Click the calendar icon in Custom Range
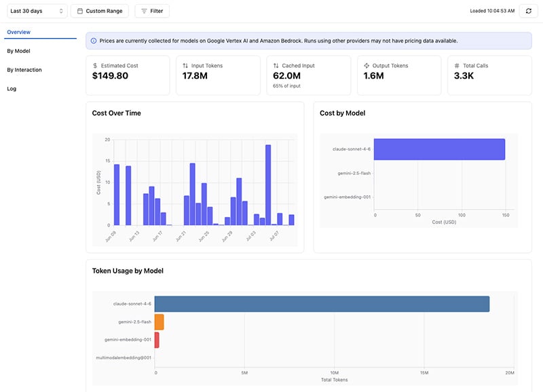The height and width of the screenshot is (392, 543). tap(80, 11)
